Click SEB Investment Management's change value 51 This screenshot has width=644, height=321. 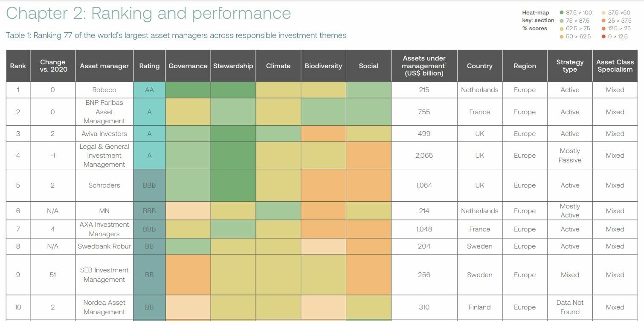[53, 275]
